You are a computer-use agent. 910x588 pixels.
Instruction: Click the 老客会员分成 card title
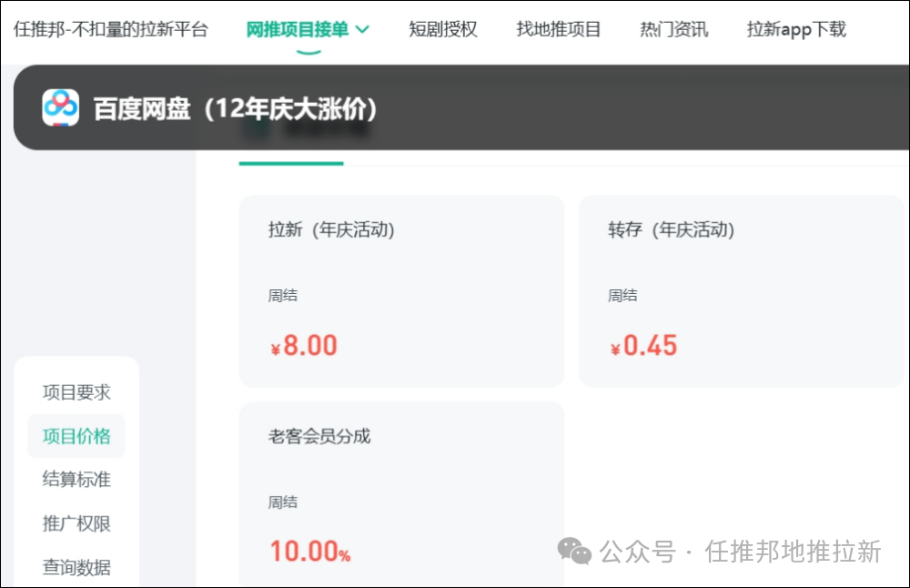319,436
